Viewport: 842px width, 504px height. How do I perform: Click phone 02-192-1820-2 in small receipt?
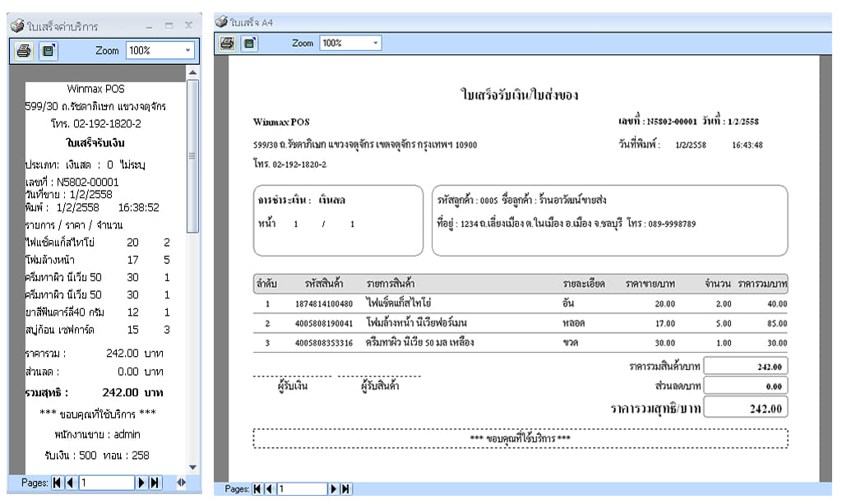coord(107,123)
